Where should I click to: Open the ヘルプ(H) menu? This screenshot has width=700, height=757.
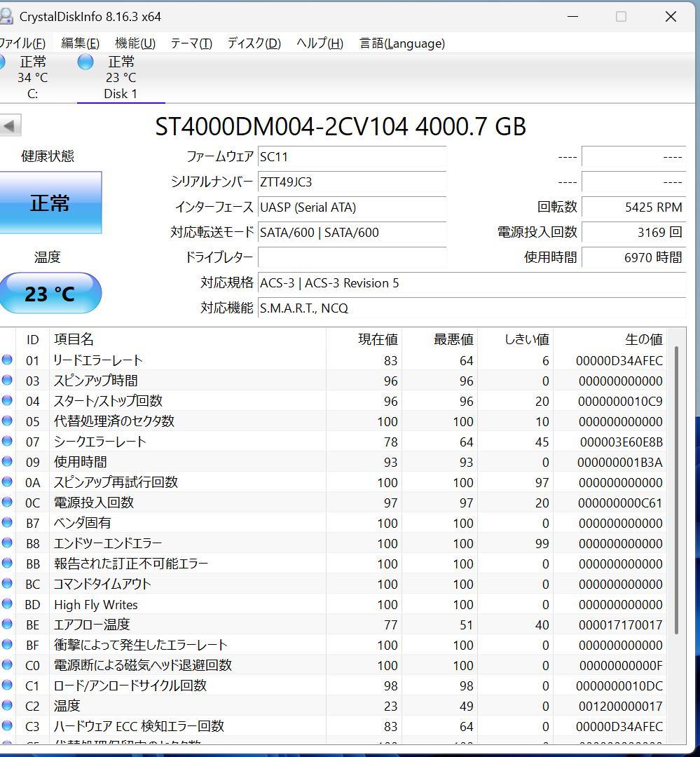pyautogui.click(x=320, y=43)
